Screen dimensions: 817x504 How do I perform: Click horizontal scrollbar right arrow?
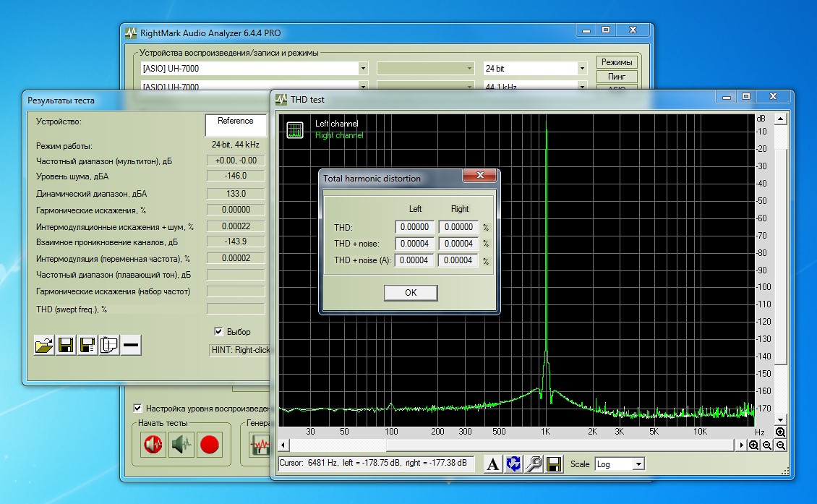pos(742,445)
